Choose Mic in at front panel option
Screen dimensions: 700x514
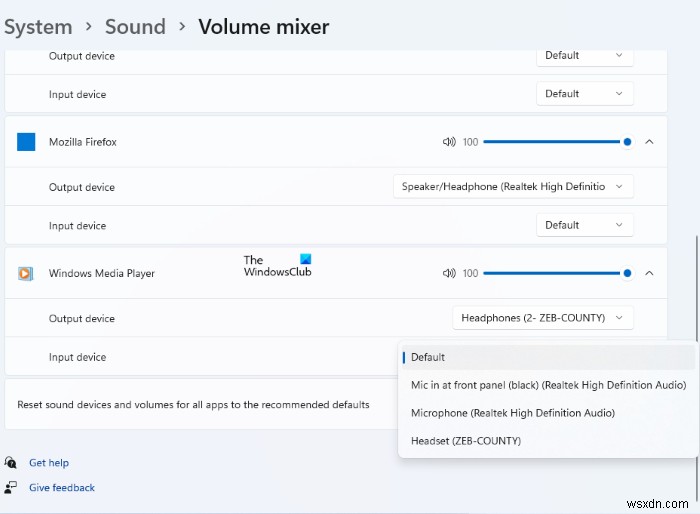[548, 385]
